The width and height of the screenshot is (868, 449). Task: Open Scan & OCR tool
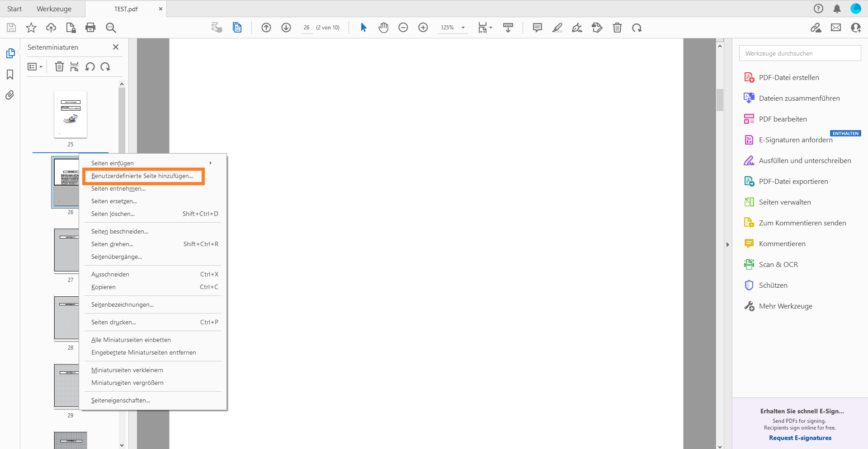click(778, 265)
